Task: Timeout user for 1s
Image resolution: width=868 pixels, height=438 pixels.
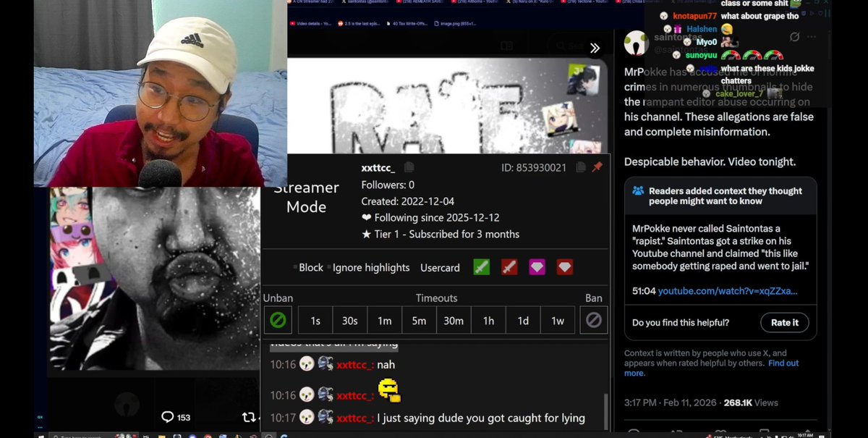Action: tap(315, 320)
